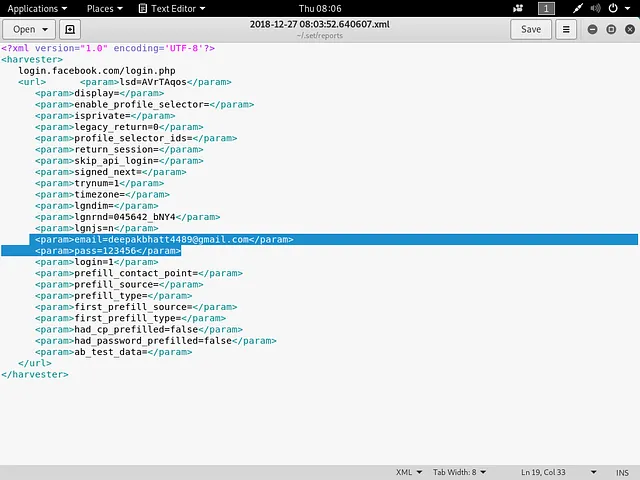The width and height of the screenshot is (640, 480).
Task: Open the workspace indicator labeled 1
Action: coord(546,8)
